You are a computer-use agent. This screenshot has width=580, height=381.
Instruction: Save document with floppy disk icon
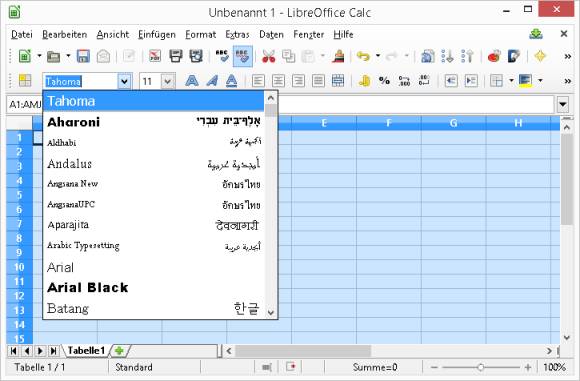click(x=83, y=56)
